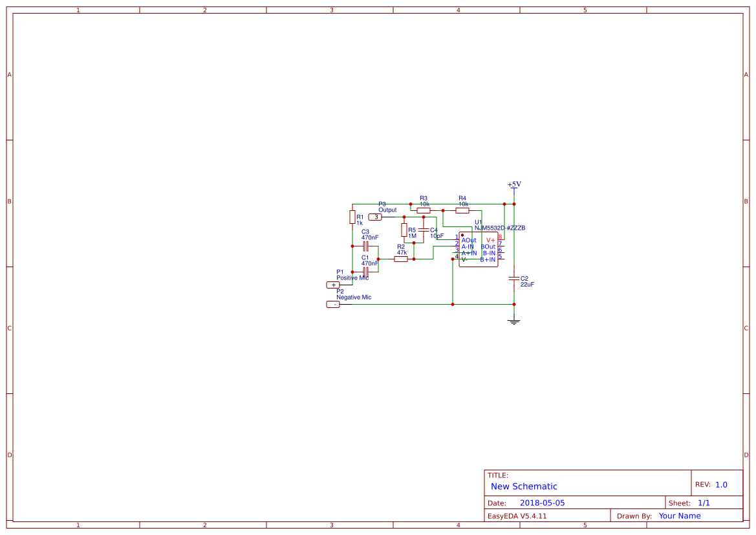
Task: Click the U1 designator label
Action: pyautogui.click(x=479, y=223)
